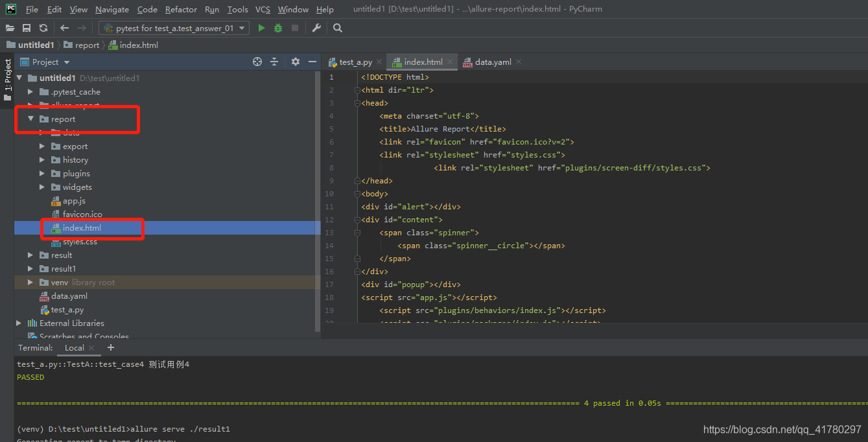Select data.yaml file in the project tree

(69, 296)
